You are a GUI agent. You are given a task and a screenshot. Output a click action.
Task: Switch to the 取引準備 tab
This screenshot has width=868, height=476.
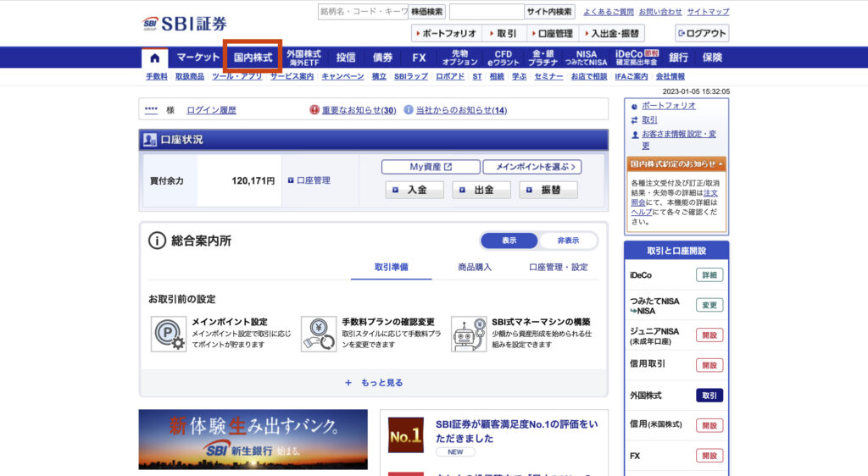click(392, 267)
